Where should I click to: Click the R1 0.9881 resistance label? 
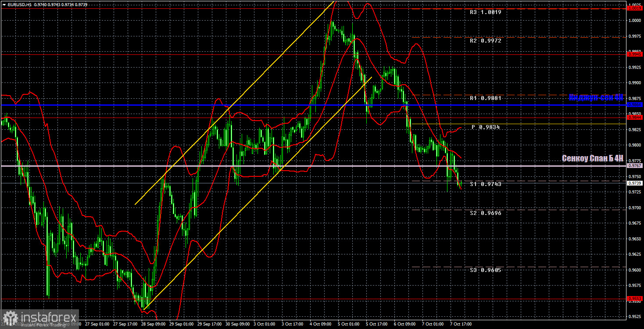click(x=485, y=98)
